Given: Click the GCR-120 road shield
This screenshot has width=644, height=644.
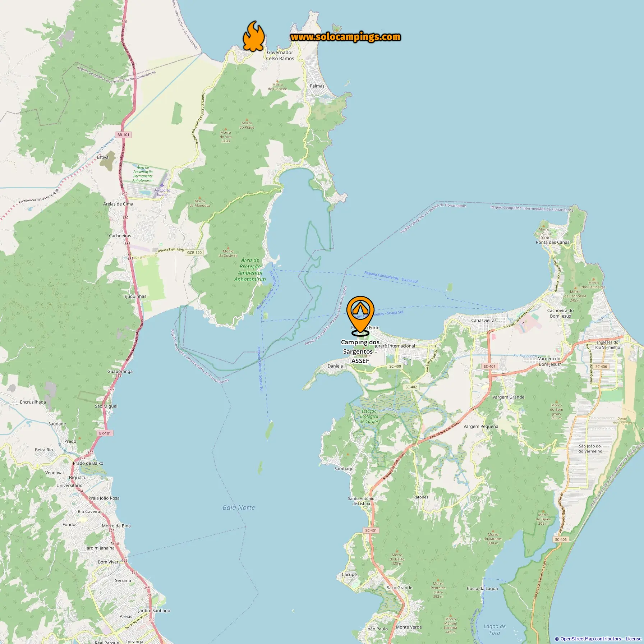Looking at the screenshot, I should 194,253.
